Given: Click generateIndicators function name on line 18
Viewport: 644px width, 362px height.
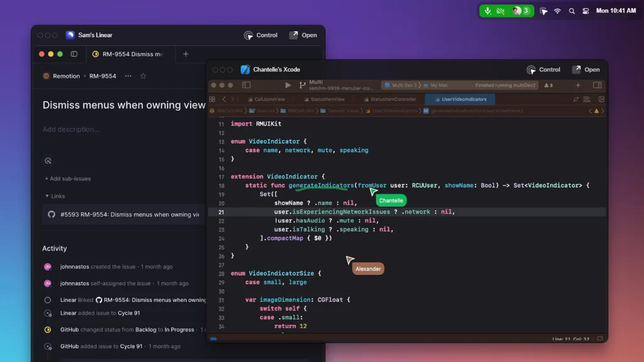Looking at the screenshot, I should [x=321, y=185].
